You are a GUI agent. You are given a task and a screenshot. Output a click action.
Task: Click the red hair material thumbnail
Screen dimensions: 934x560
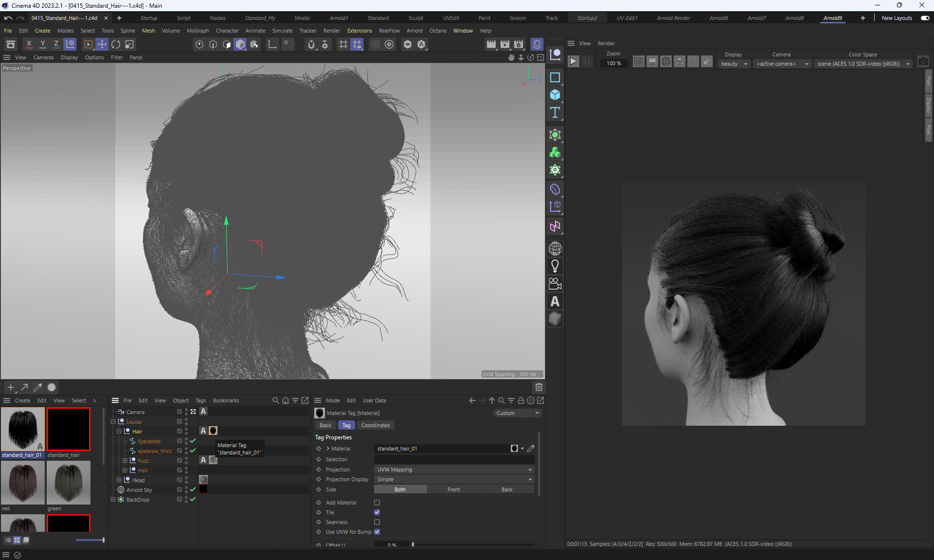pyautogui.click(x=23, y=483)
